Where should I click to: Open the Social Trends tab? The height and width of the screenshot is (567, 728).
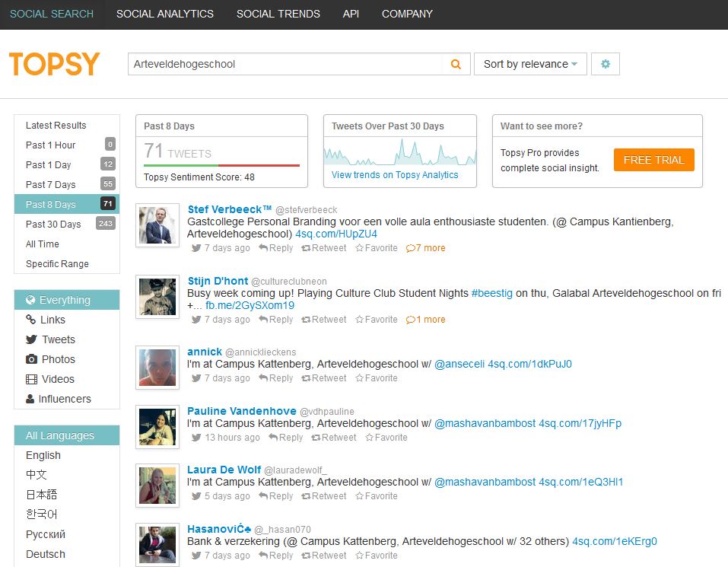[x=278, y=14]
